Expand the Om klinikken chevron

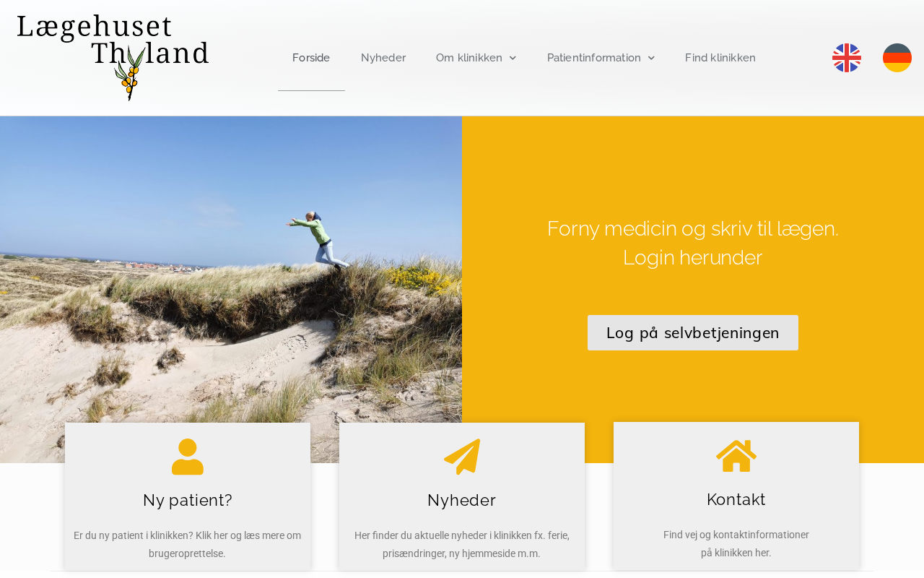(x=513, y=58)
